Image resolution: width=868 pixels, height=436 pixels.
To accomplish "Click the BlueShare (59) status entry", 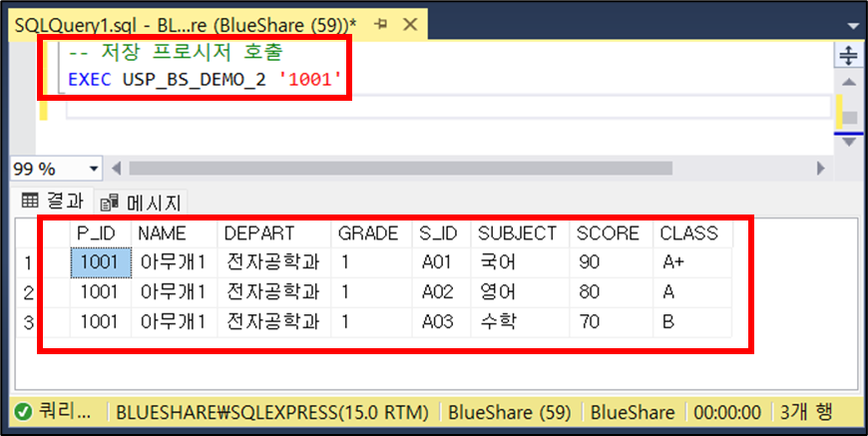I will (509, 413).
